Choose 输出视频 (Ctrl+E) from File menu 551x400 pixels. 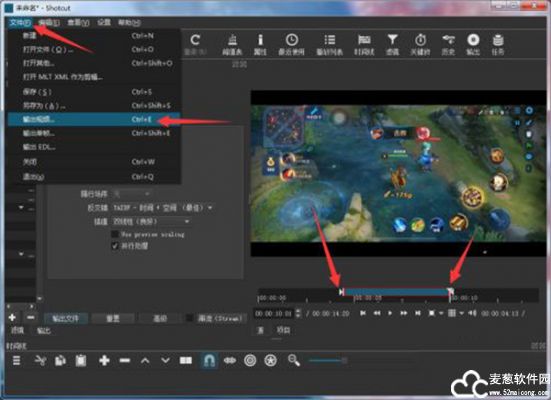click(x=94, y=120)
